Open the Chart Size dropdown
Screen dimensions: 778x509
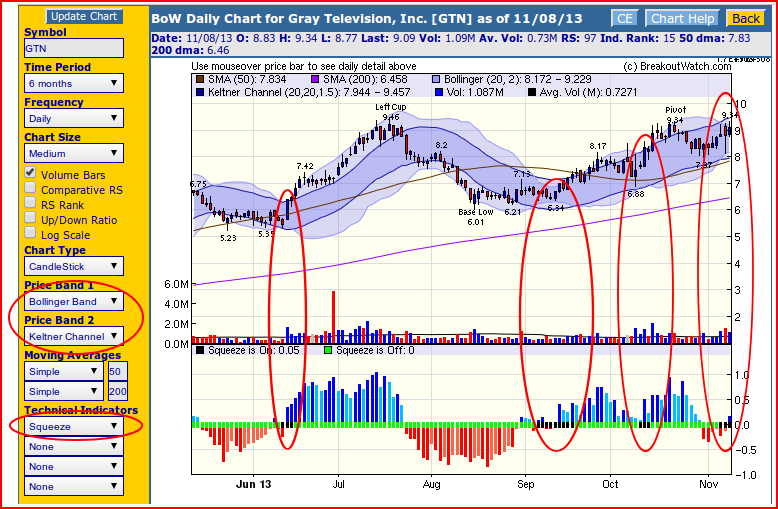[x=74, y=153]
